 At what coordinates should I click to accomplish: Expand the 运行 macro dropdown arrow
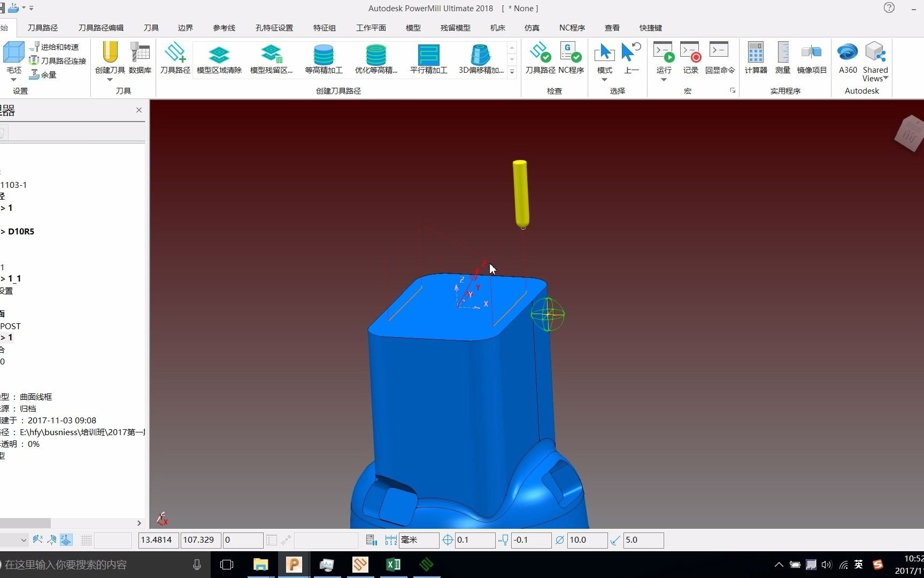pos(664,80)
